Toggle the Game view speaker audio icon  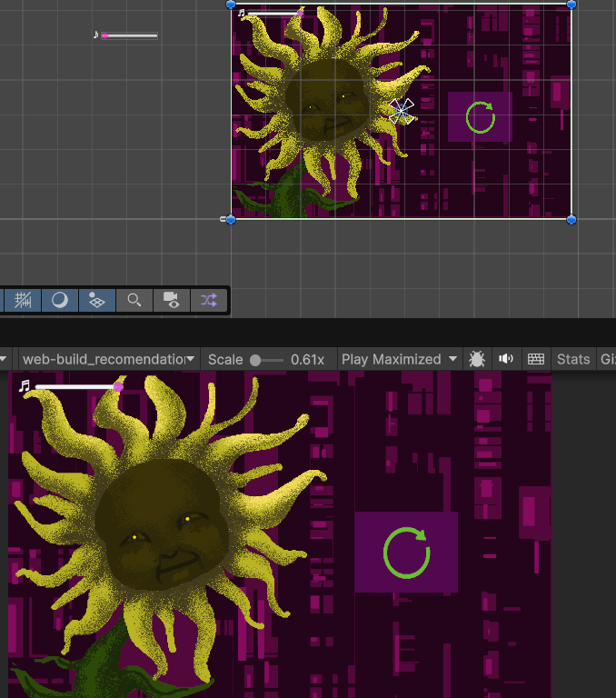pos(506,359)
